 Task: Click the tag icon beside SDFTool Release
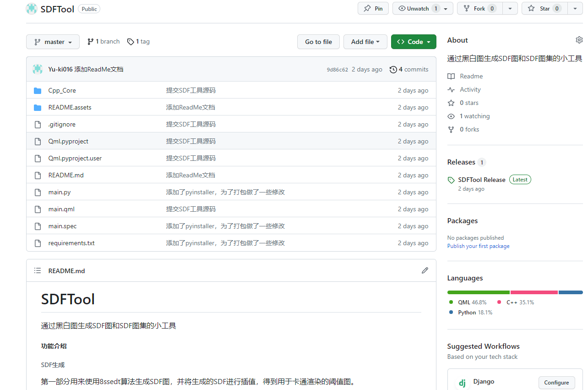[x=451, y=179]
